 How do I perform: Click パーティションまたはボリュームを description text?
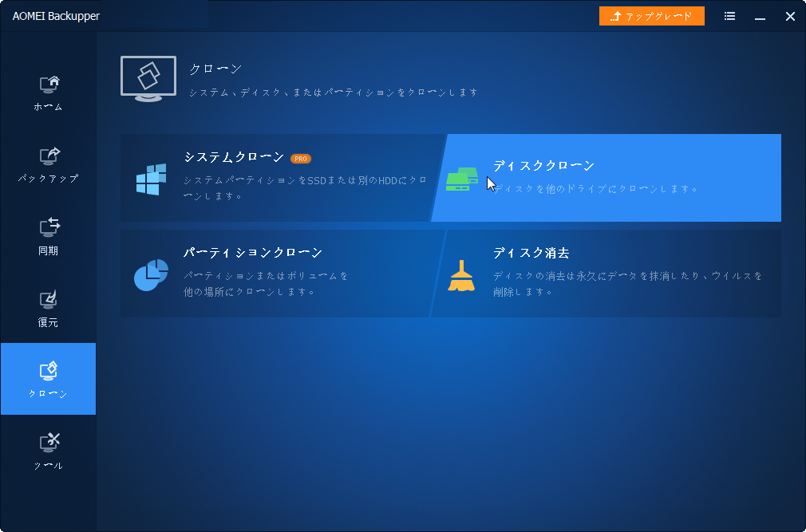pyautogui.click(x=266, y=284)
